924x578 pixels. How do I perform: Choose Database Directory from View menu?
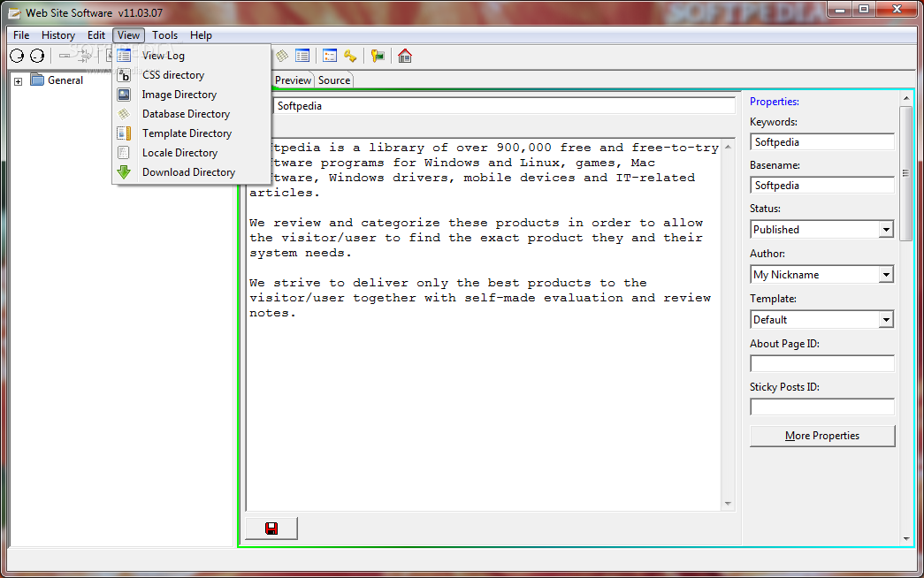[x=192, y=114]
